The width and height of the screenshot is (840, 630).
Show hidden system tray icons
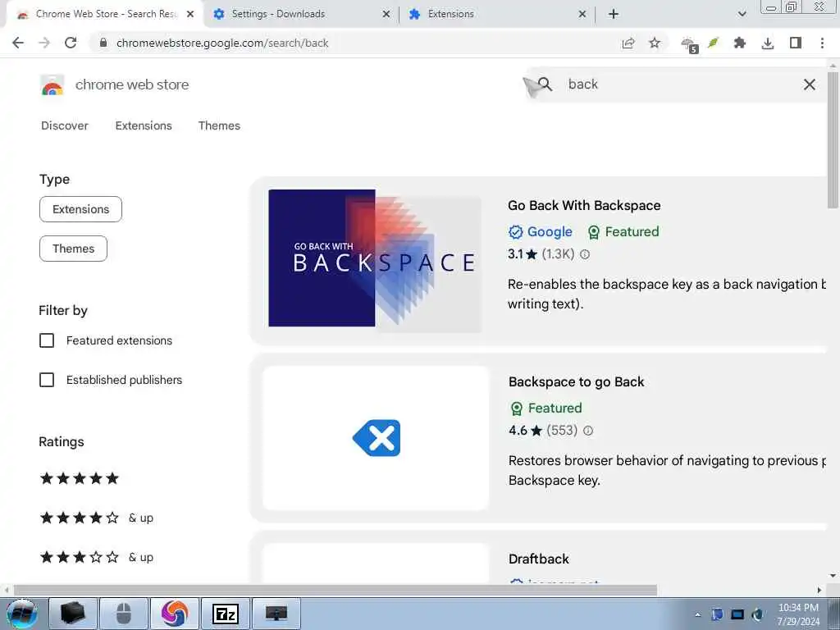pyautogui.click(x=697, y=614)
